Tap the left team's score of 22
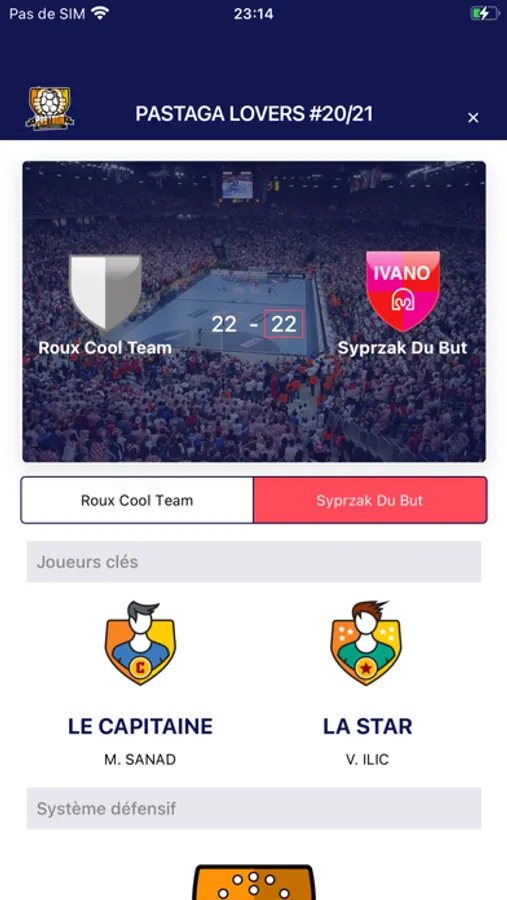Screen dimensions: 507x900 point(224,324)
